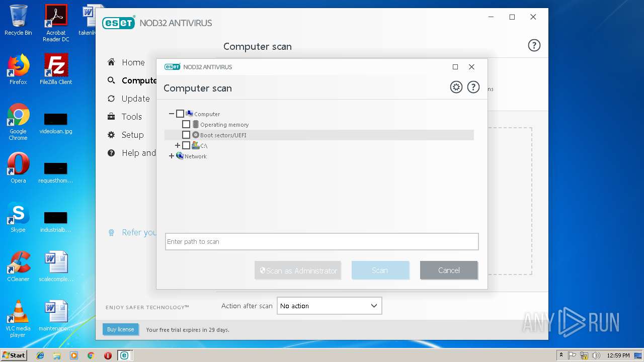Open Computer scan in ESET sidebar
Image resolution: width=644 pixels, height=362 pixels.
[139, 80]
